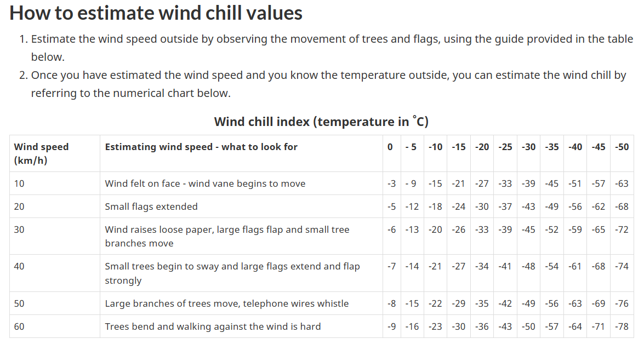This screenshot has width=644, height=344.
Task: Select the -50 temperature column header
Action: coord(622,147)
